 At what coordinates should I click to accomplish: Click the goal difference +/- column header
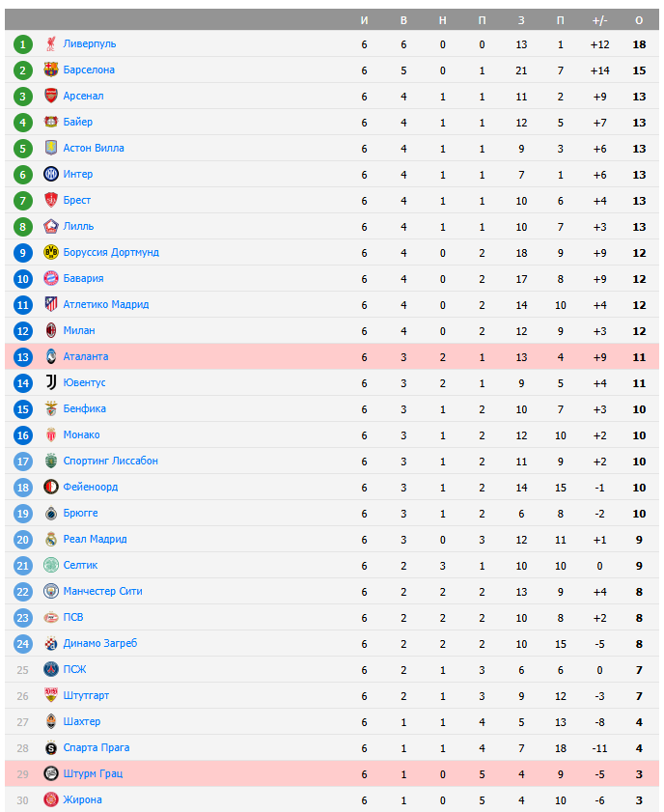599,19
